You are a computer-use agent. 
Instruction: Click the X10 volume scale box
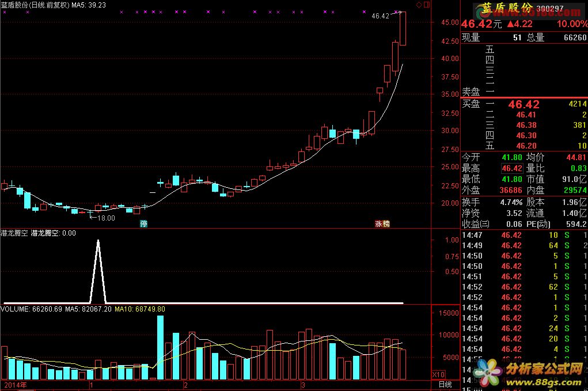pyautogui.click(x=438, y=374)
